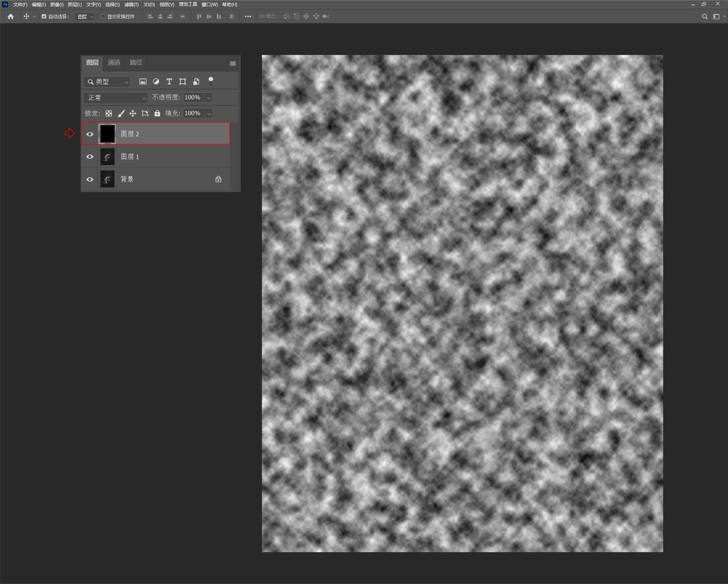Expand the Move tool preset picker arrow

[34, 17]
